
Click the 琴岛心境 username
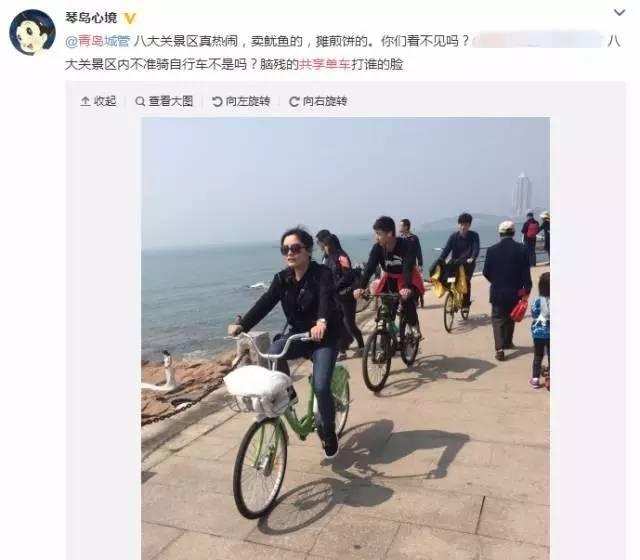[91, 18]
